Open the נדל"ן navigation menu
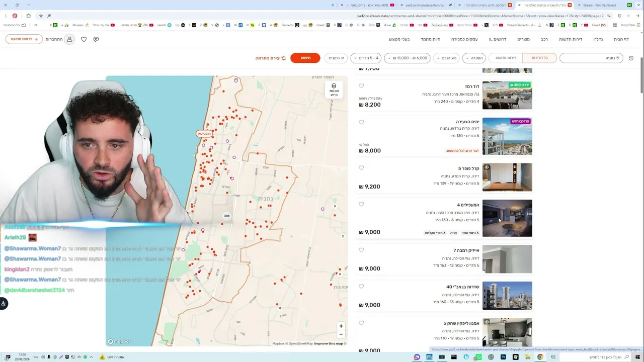 598,39
